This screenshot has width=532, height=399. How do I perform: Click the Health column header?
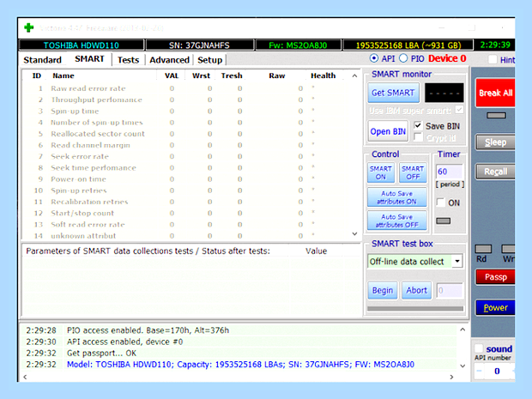[x=323, y=76]
